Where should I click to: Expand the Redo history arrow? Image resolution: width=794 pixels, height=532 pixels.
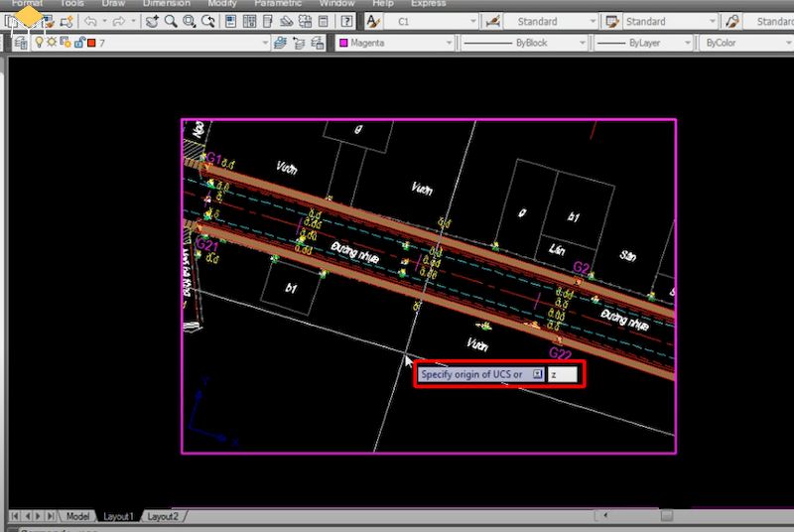[133, 21]
